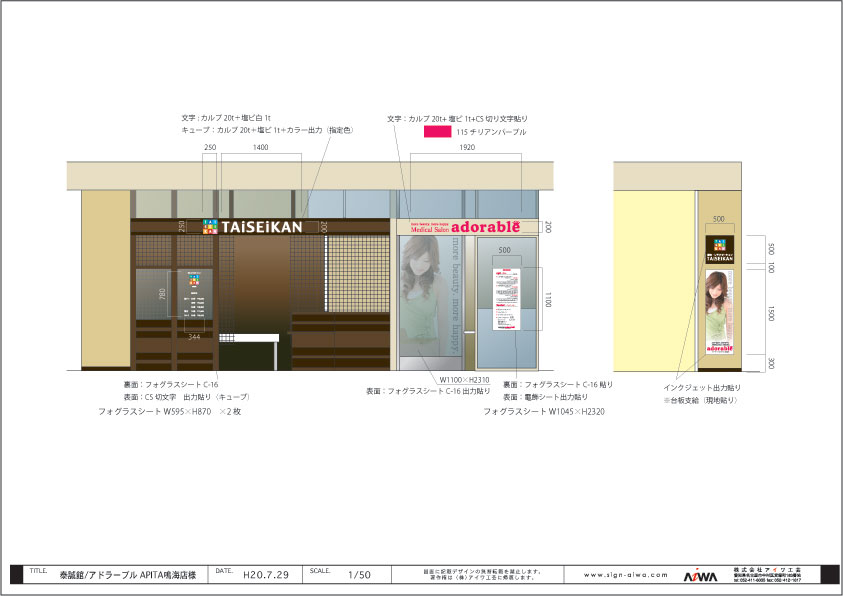The width and height of the screenshot is (843, 596).
Task: Click the woman poster on side elevation
Action: click(x=719, y=312)
